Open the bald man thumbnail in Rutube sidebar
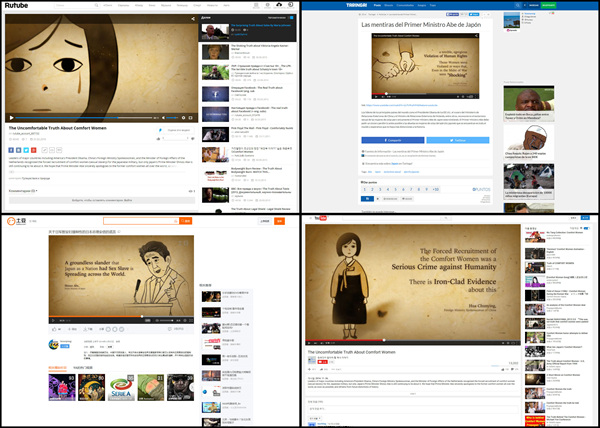 click(x=215, y=32)
